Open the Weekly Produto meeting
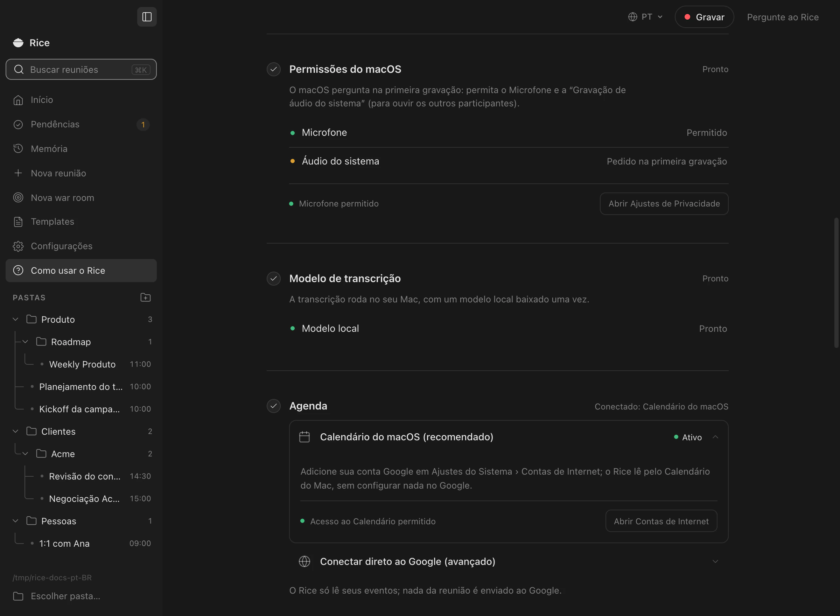Viewport: 840px width, 616px height. click(x=82, y=364)
